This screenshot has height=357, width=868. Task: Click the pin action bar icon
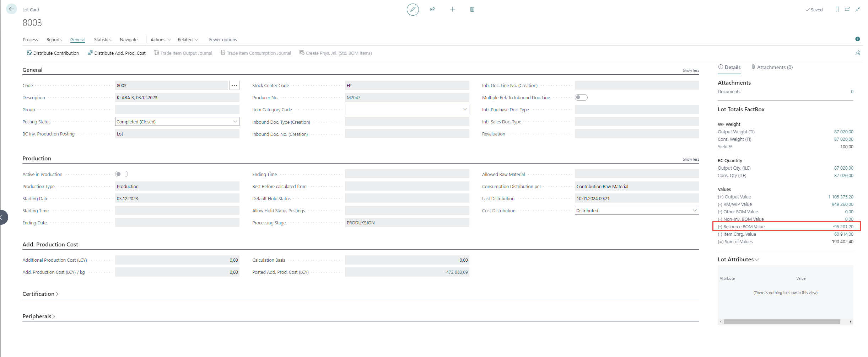pos(858,53)
